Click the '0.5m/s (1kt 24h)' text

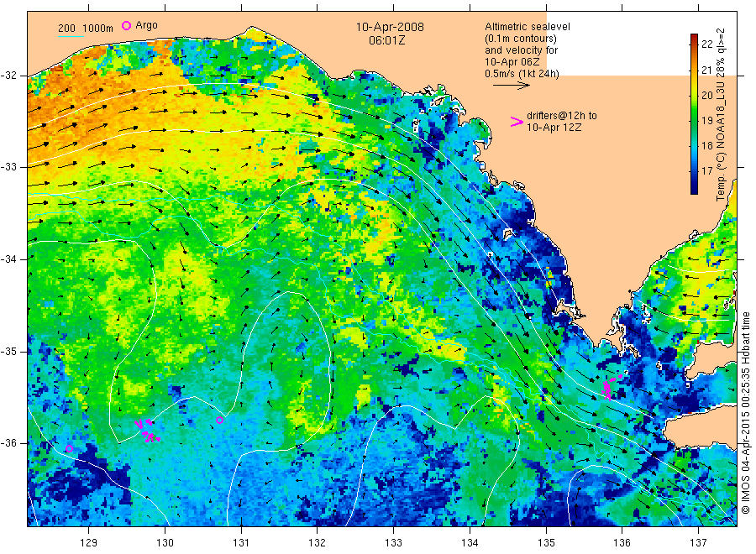pos(522,74)
